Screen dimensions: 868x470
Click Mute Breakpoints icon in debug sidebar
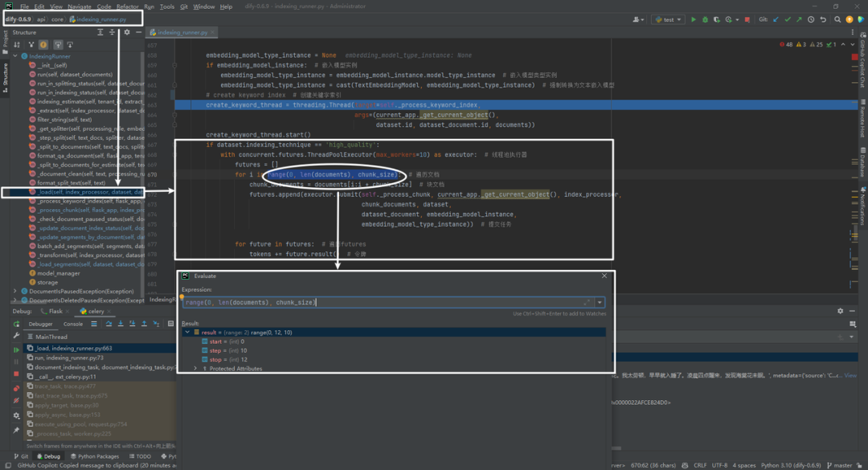pos(16,400)
